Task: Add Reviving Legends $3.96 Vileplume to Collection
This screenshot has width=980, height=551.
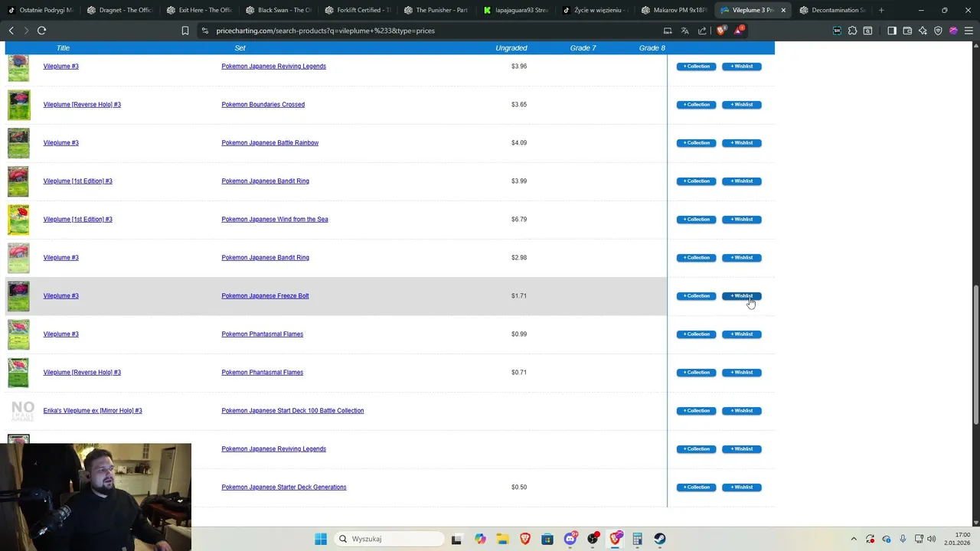Action: [696, 67]
